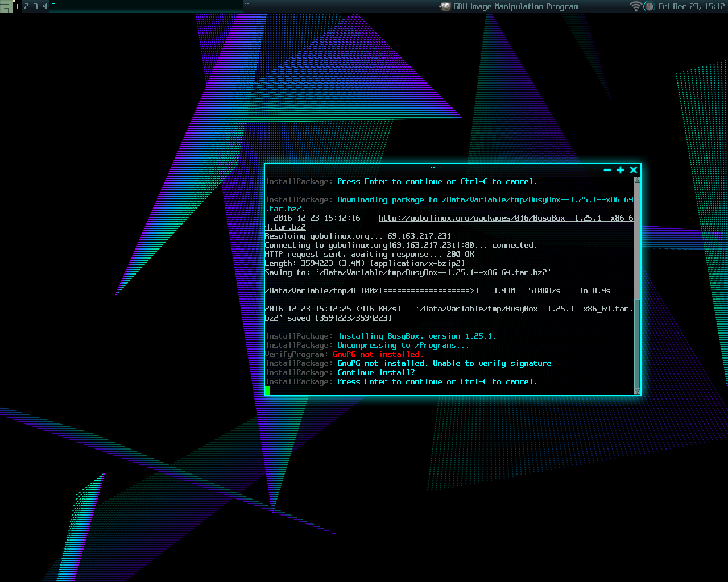The width and height of the screenshot is (728, 582).
Task: Close the terminal window
Action: pos(634,170)
